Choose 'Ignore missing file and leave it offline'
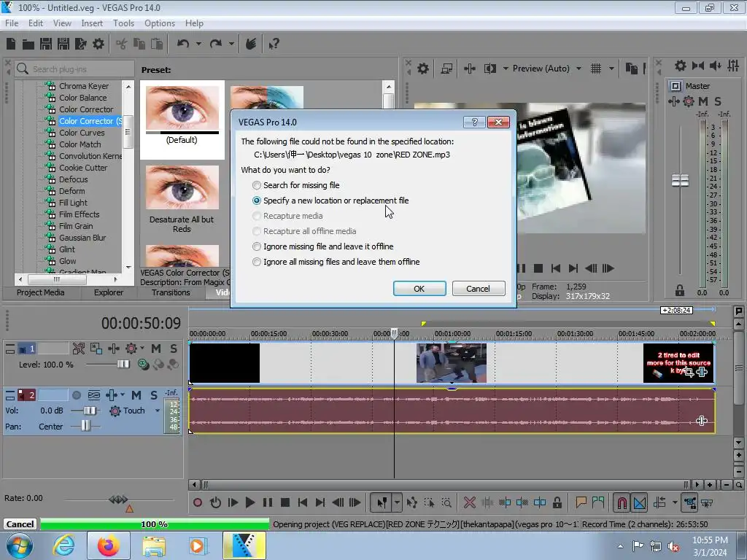This screenshot has height=560, width=747. (x=322, y=246)
